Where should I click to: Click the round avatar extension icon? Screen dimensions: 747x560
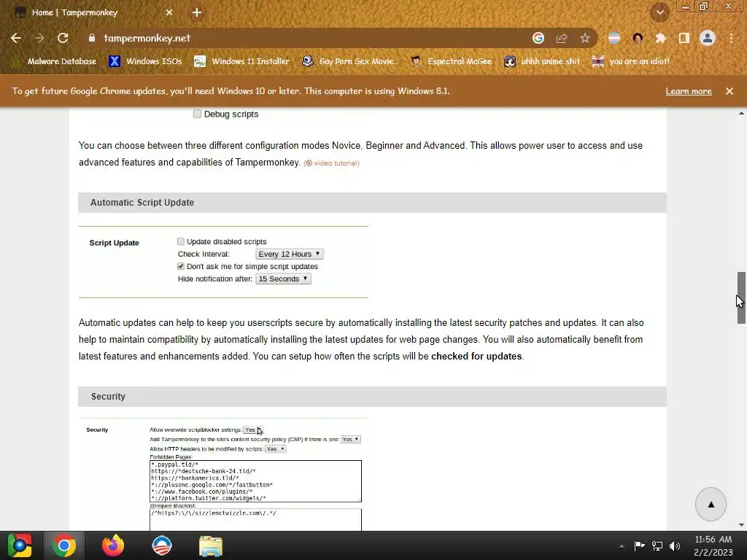638,38
